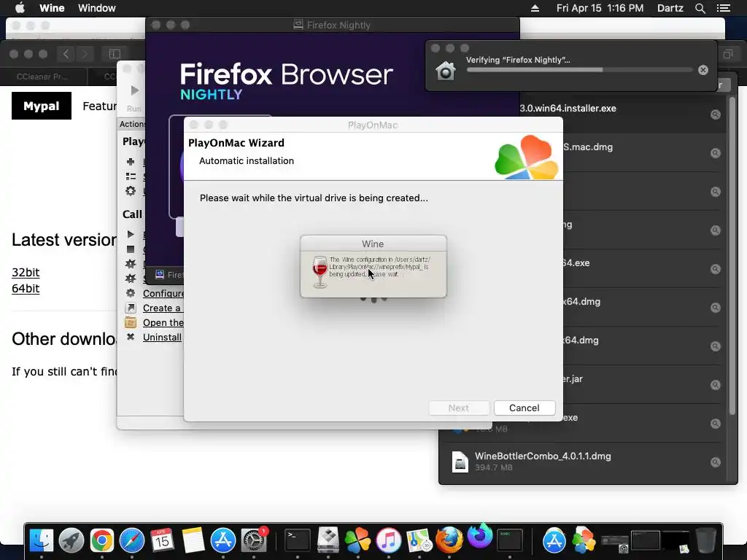Click the Create a shortcut link
Screen dimensions: 747x560
click(163, 308)
